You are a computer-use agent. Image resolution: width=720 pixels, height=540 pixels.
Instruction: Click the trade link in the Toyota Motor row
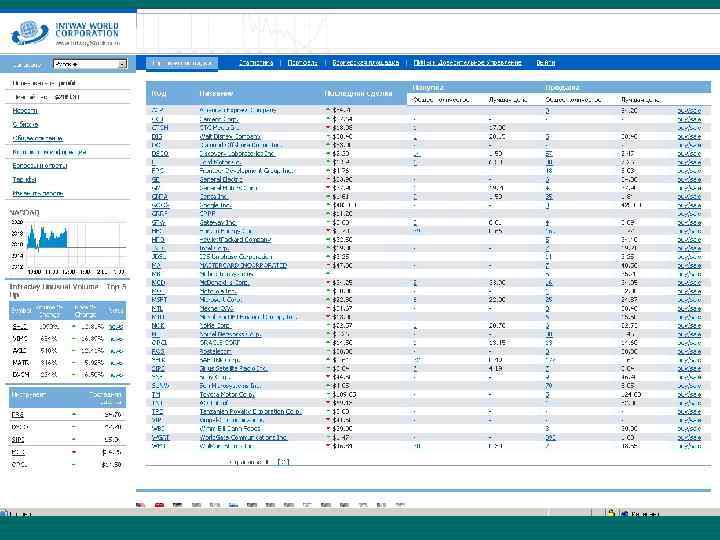[689, 395]
